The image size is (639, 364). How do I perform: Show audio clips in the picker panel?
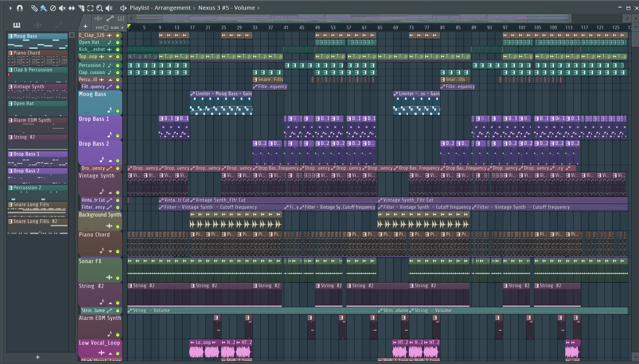click(x=37, y=25)
